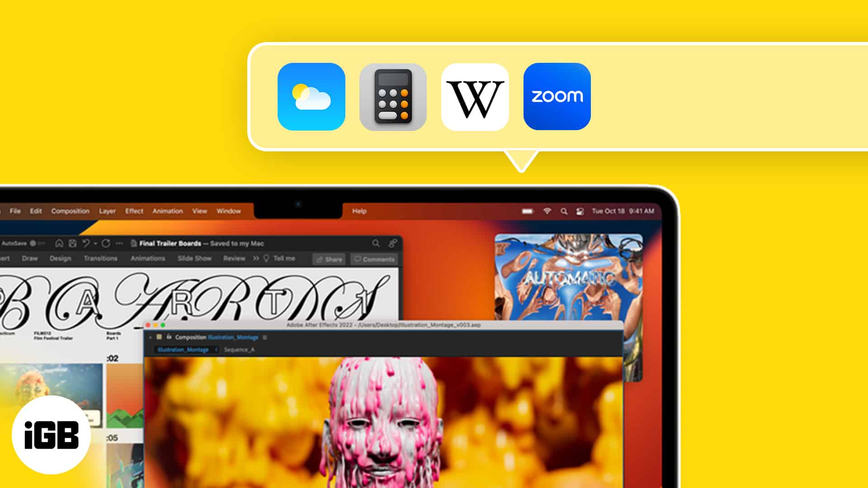Image resolution: width=868 pixels, height=488 pixels.
Task: Click the Share button in Keynote
Action: pos(330,258)
